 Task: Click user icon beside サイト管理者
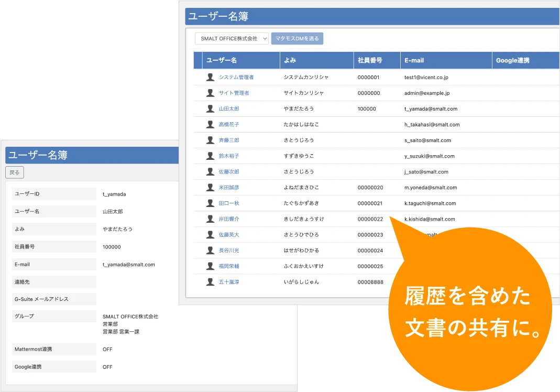point(210,93)
